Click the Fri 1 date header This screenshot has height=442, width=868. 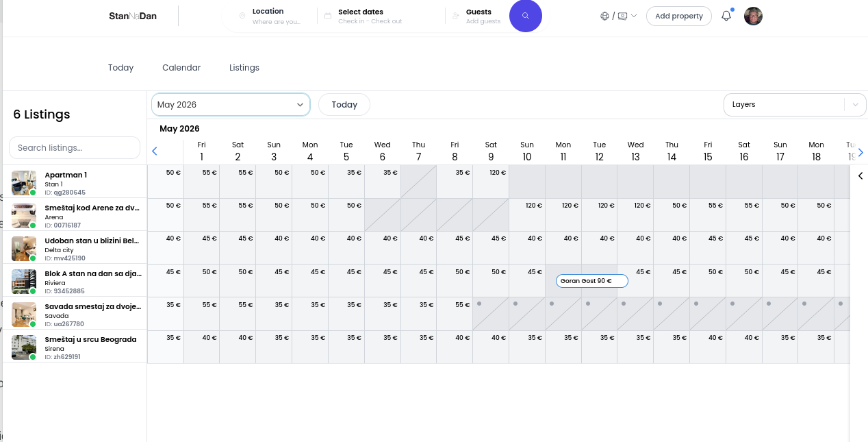click(x=201, y=151)
